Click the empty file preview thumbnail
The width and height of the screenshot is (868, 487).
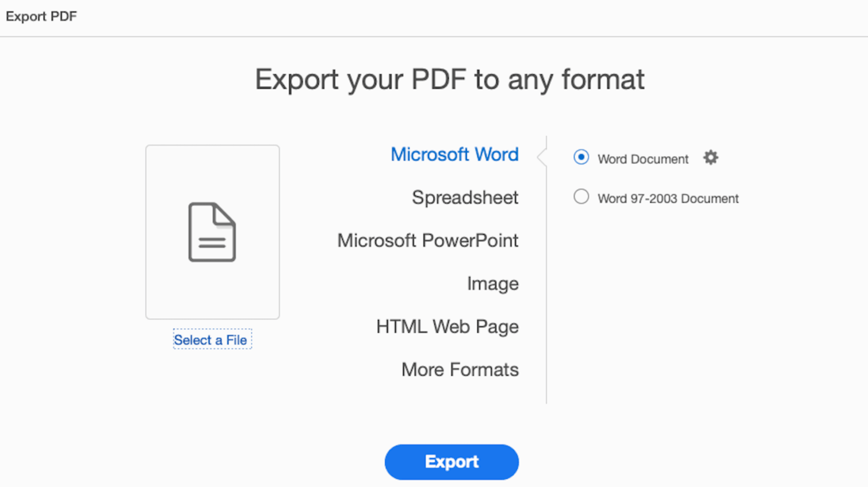(x=212, y=291)
